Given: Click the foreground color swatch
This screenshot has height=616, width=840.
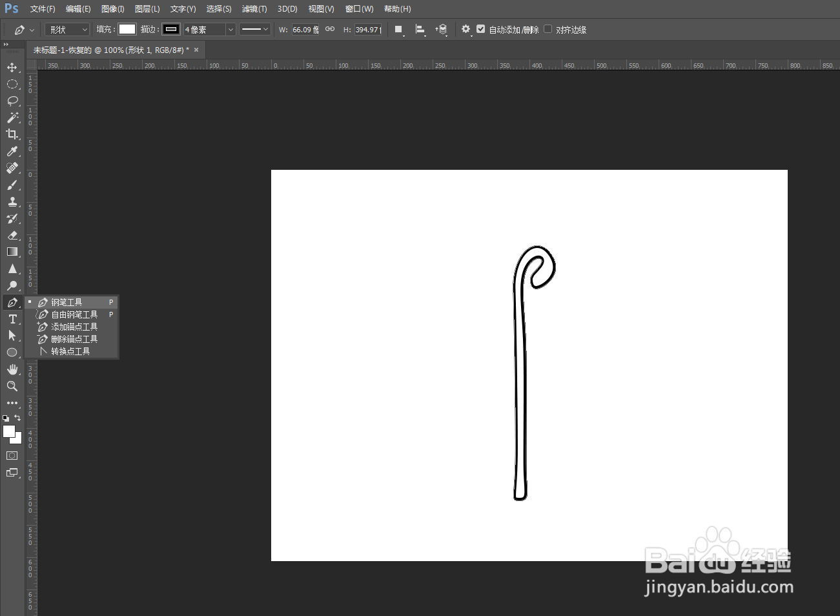Looking at the screenshot, I should [x=8, y=431].
